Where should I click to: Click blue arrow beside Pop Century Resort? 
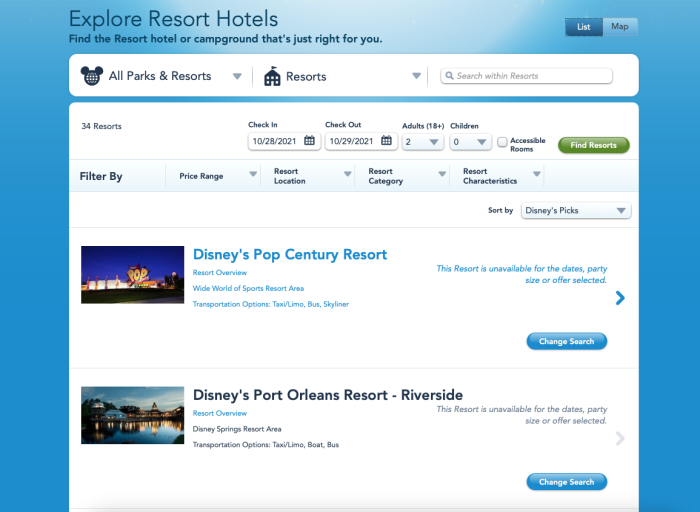tap(620, 297)
